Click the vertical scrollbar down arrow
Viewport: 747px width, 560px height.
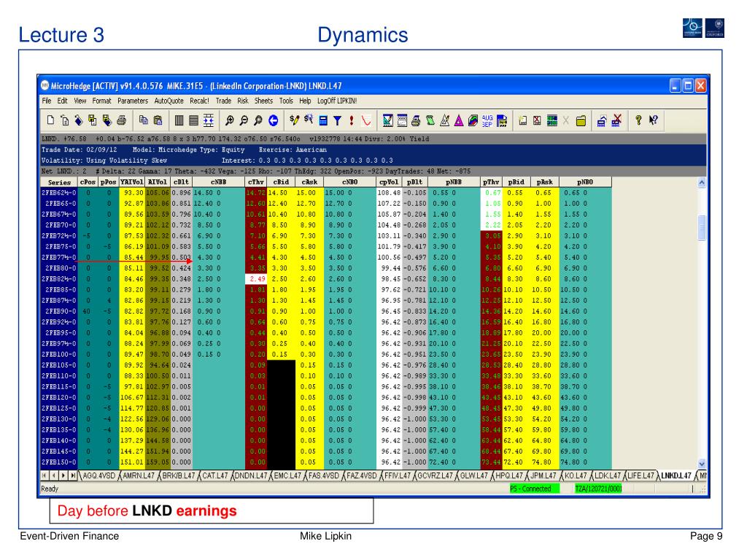[701, 464]
